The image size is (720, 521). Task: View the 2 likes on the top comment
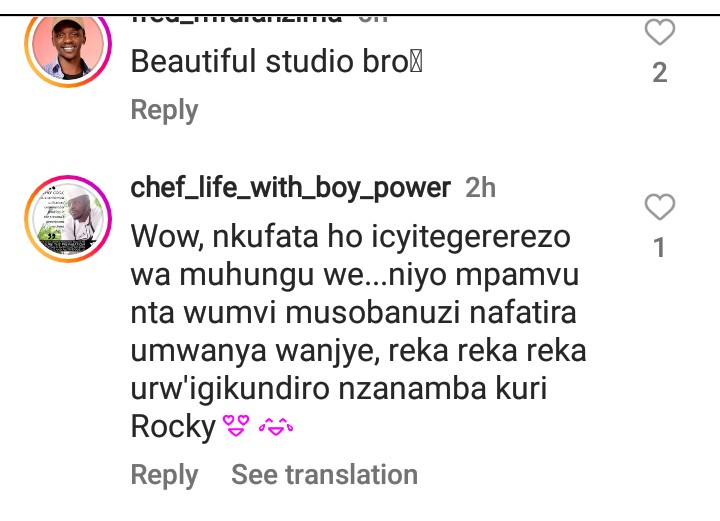pos(659,73)
